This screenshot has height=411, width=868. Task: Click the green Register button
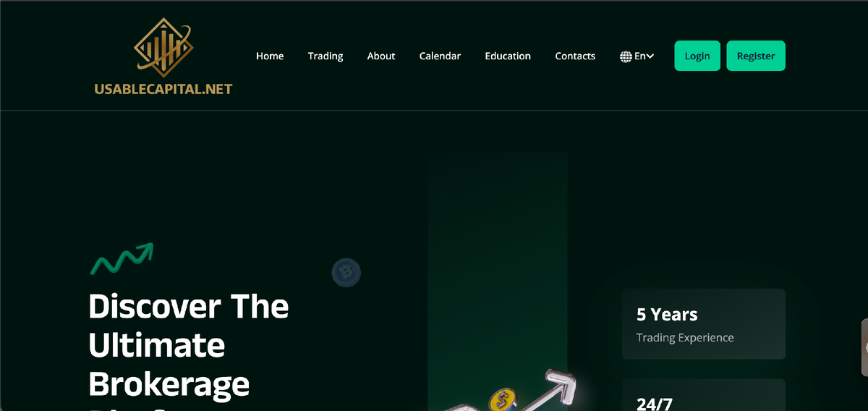coord(756,56)
